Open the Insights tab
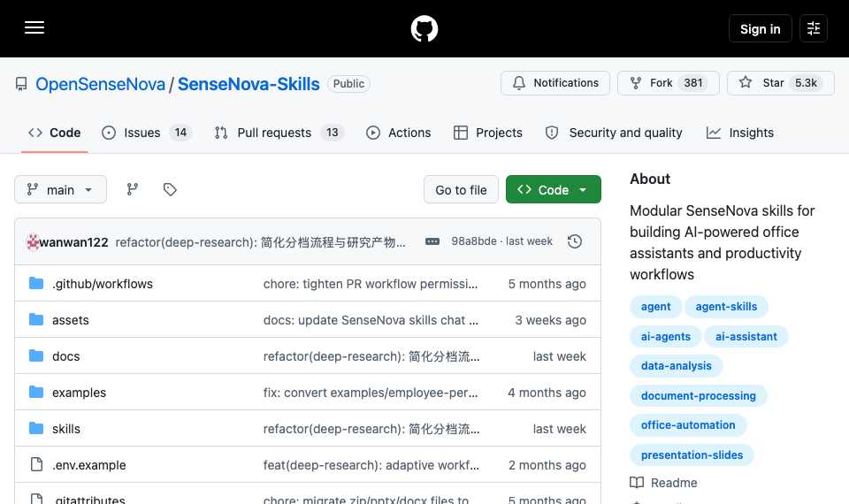Screen dimensions: 849x504 coord(740,133)
